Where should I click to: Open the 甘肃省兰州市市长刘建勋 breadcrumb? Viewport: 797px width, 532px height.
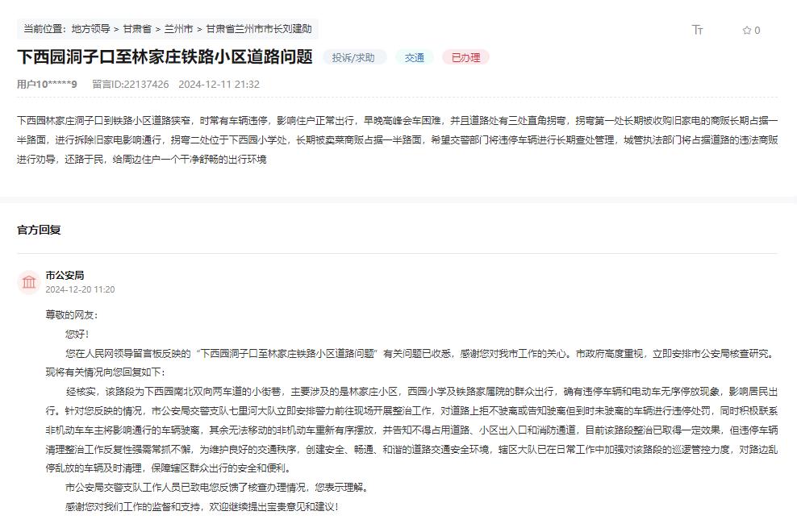pos(258,29)
